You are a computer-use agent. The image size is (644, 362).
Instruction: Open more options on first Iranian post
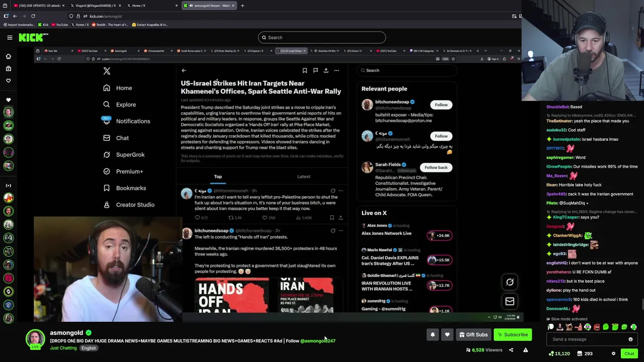pos(341,191)
